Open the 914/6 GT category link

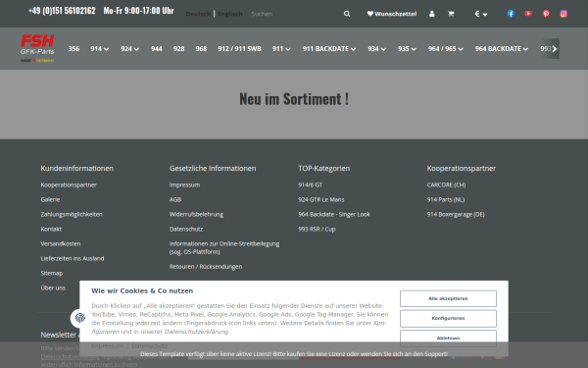tap(310, 184)
